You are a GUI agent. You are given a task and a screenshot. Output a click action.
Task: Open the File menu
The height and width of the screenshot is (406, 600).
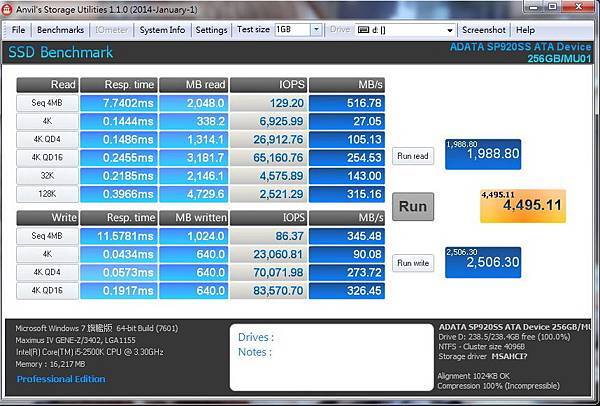(18, 30)
